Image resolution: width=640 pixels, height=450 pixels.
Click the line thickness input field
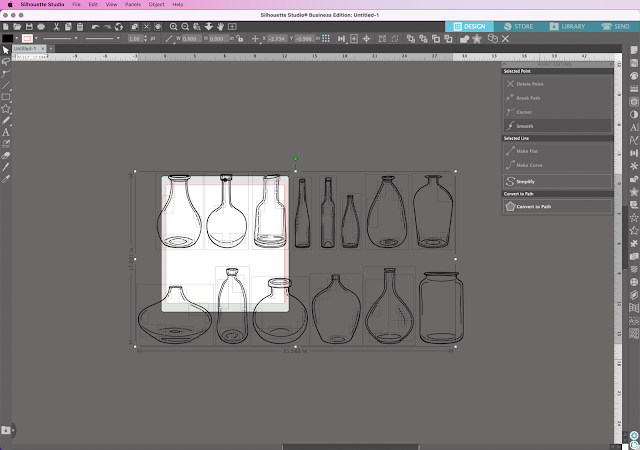[x=135, y=38]
